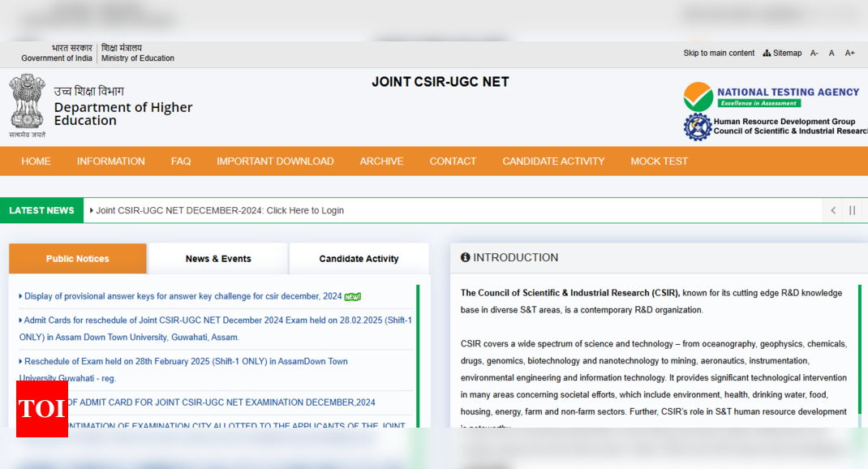Switch to the News & Events tab
Screen dimensions: 868x469
[x=218, y=259]
